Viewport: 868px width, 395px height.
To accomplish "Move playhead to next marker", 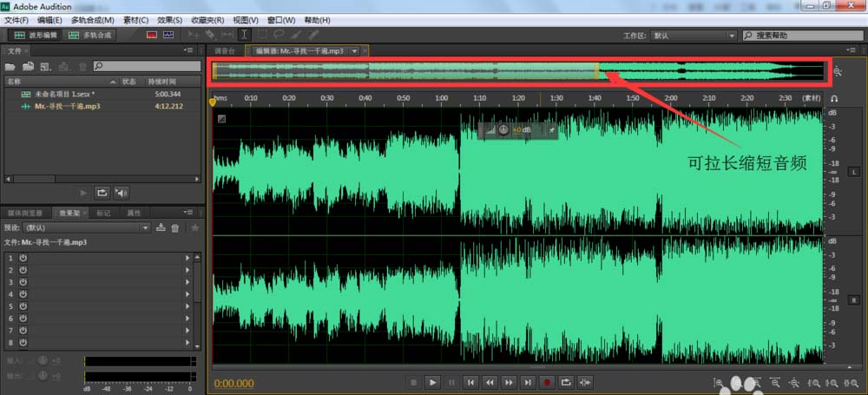I will tap(528, 382).
